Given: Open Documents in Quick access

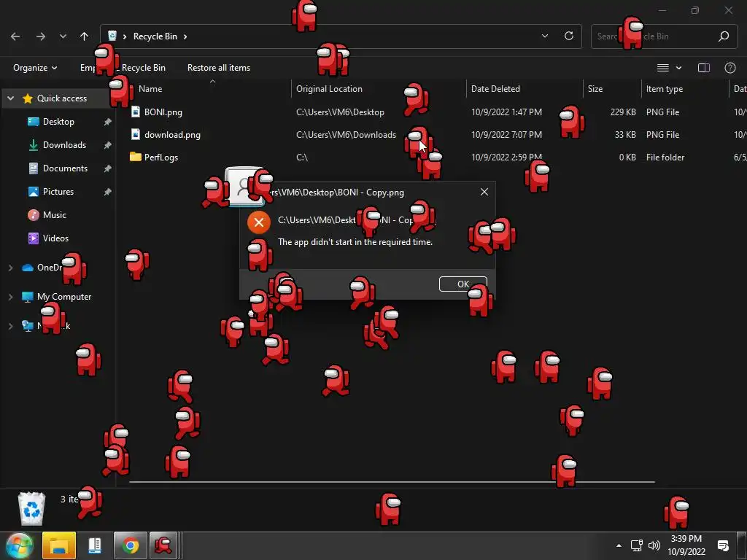Looking at the screenshot, I should [65, 168].
